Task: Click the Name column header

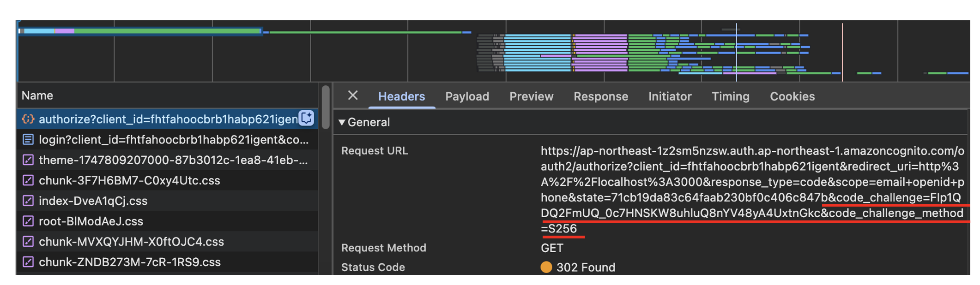Action: click(x=37, y=95)
